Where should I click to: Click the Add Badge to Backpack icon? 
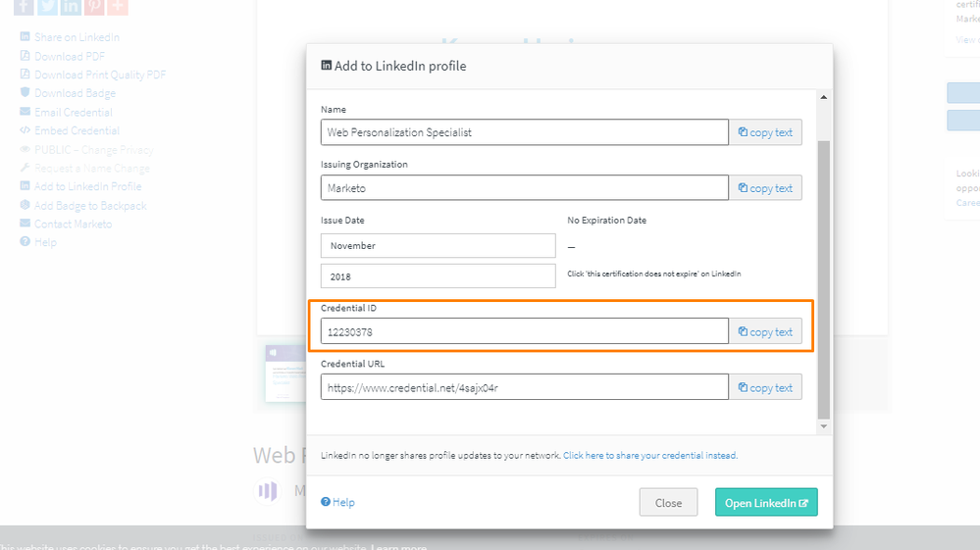point(25,204)
